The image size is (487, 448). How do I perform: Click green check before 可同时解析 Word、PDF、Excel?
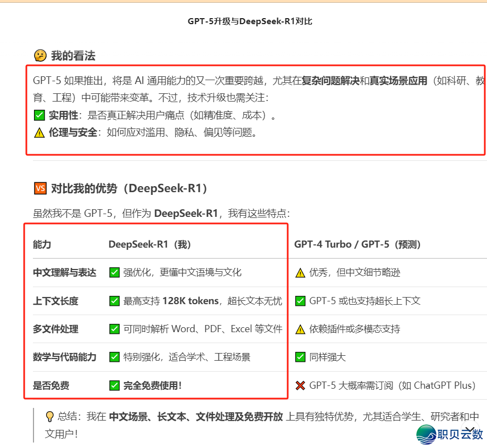point(115,329)
